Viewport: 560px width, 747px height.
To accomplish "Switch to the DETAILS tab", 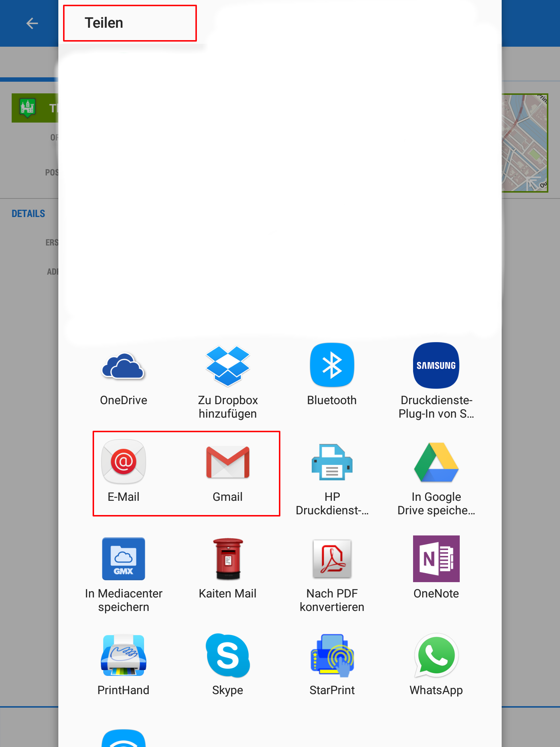I will coord(28,214).
